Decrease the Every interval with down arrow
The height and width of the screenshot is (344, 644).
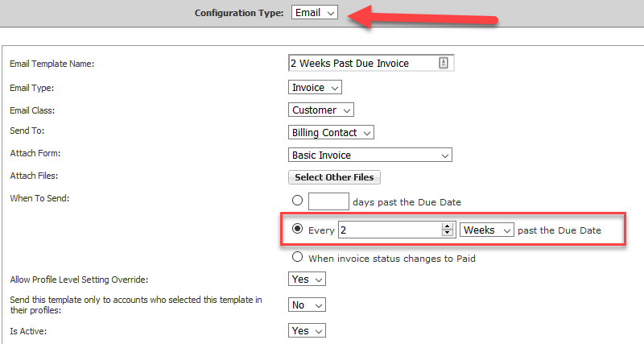pos(448,233)
